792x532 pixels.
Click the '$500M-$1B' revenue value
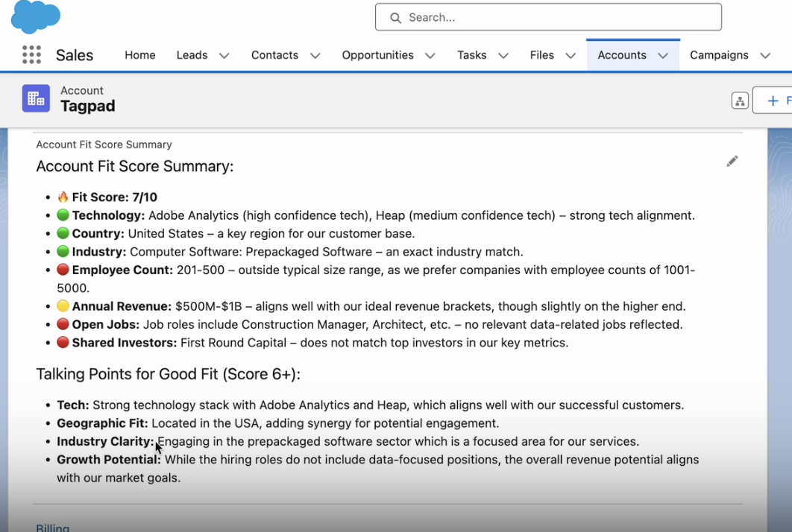point(209,306)
